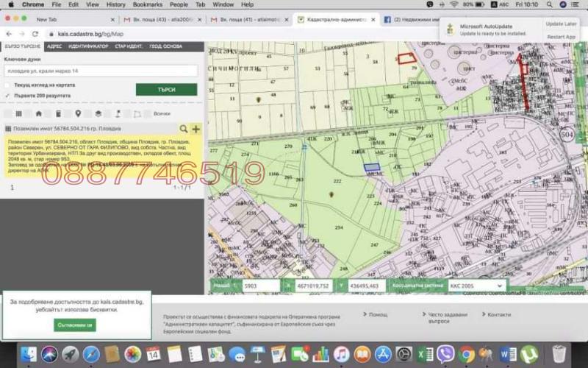The image size is (588, 368).
Task: Click the trash bin filter icon
Action: coord(58,114)
